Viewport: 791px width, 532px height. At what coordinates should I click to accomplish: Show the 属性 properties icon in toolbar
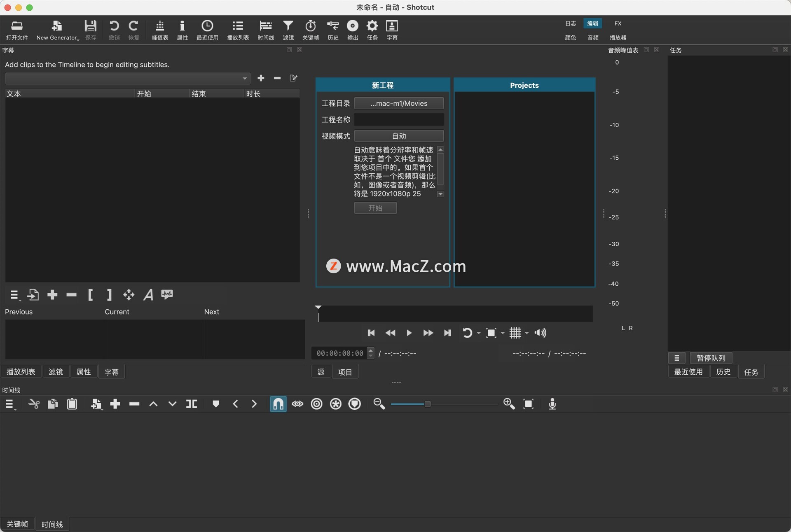click(x=182, y=30)
